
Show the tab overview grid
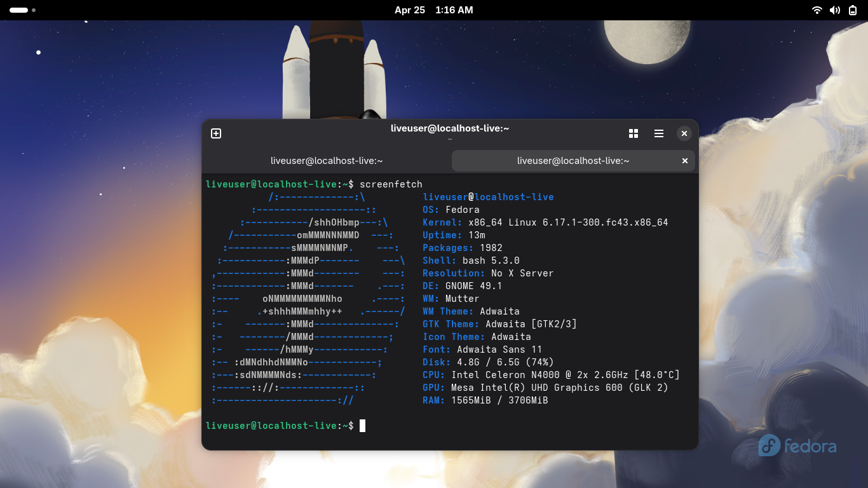(634, 133)
